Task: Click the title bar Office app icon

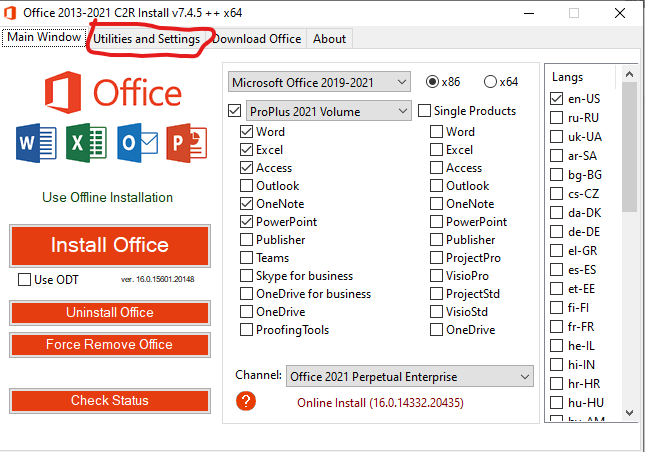Action: click(10, 13)
